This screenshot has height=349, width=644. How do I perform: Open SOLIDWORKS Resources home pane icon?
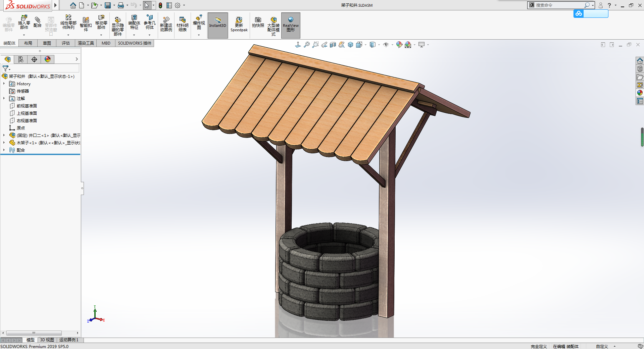click(x=640, y=60)
